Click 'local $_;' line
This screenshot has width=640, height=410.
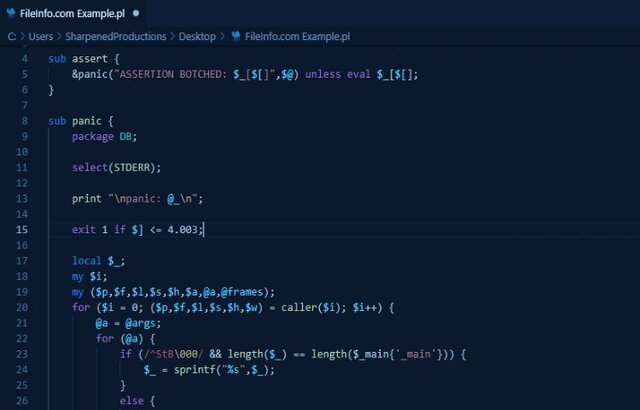tap(98, 261)
